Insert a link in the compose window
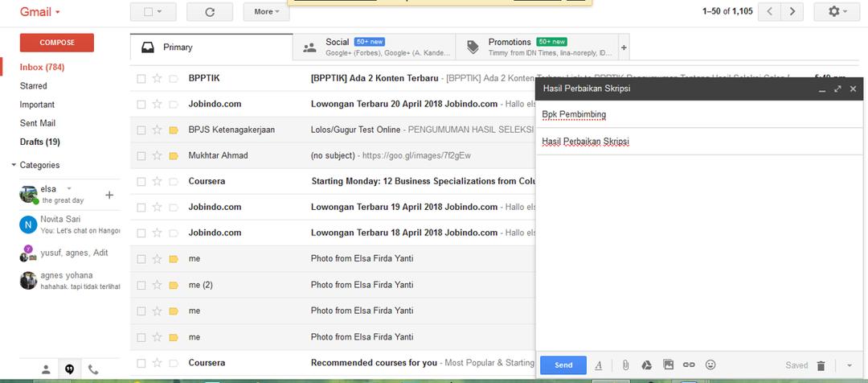This screenshot has width=868, height=383. click(689, 364)
